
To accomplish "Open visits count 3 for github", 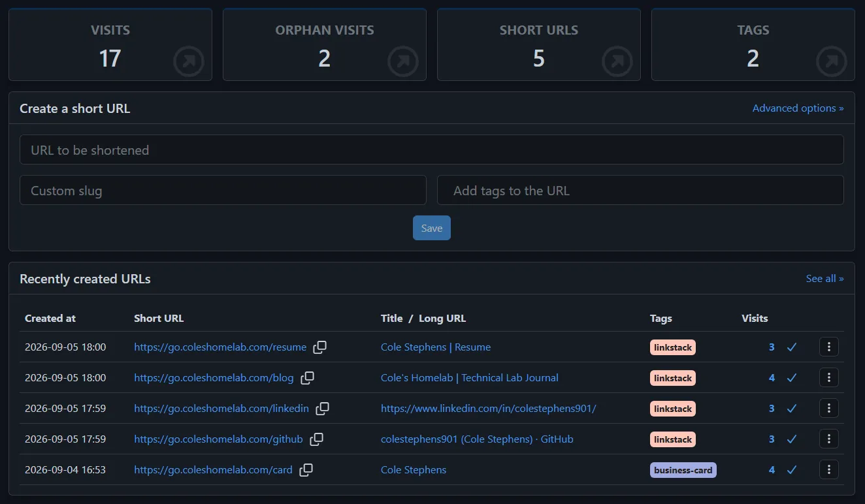I will pyautogui.click(x=772, y=439).
